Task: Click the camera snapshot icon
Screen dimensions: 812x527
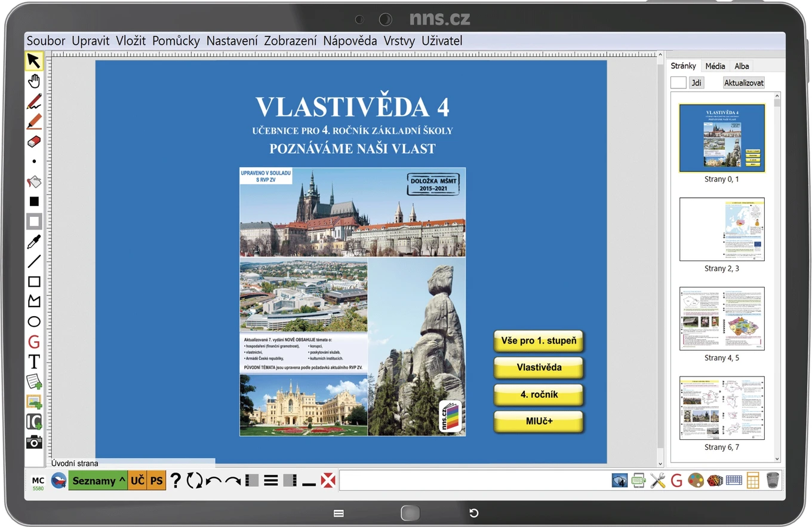Action: (34, 442)
